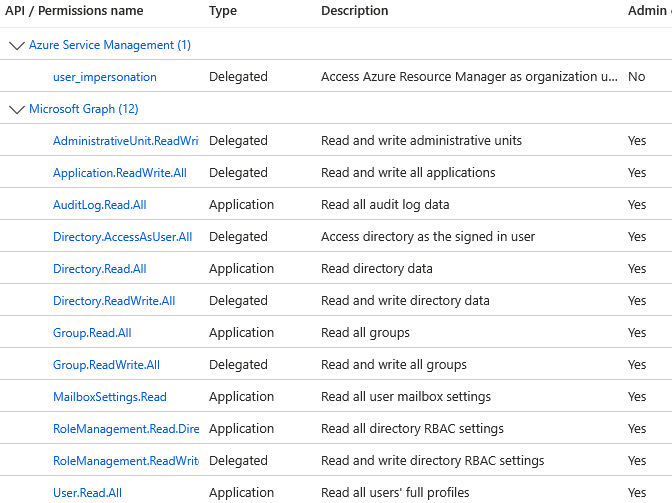Select 'Access directory as the signed in user' text

428,237
